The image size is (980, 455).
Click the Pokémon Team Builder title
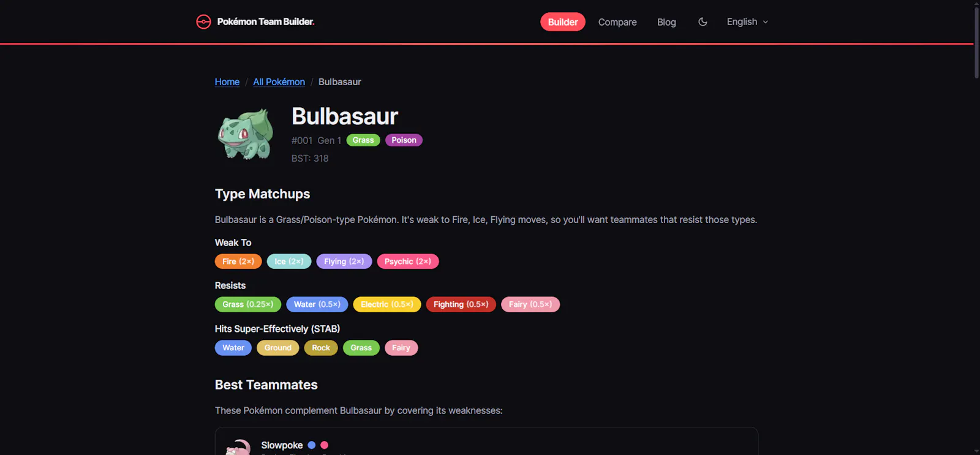click(x=266, y=21)
